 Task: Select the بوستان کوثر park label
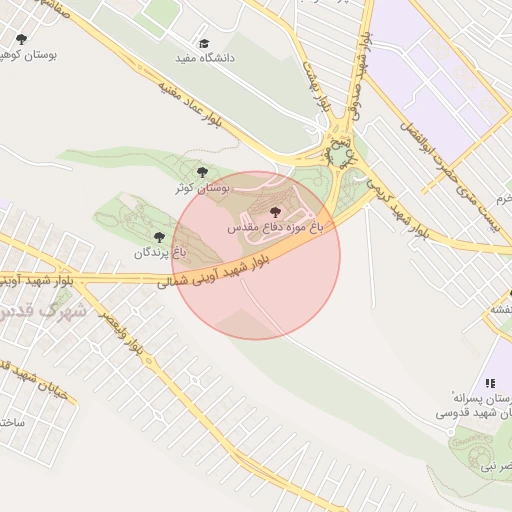tap(202, 189)
